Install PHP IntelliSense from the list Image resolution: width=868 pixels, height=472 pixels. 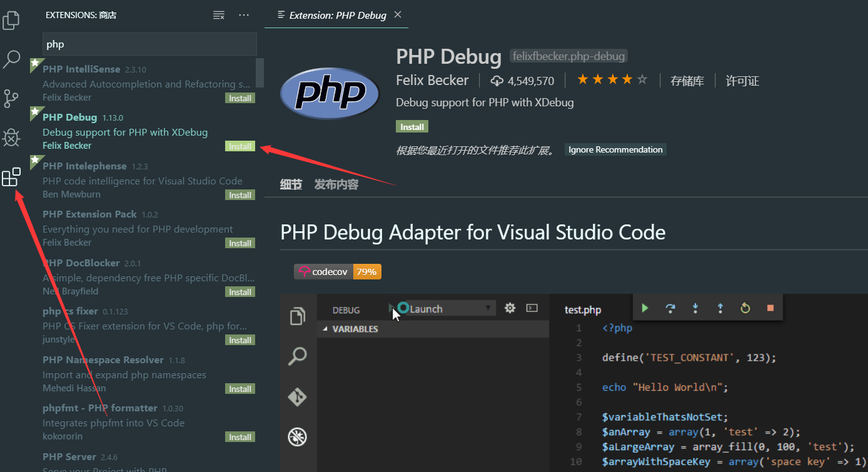pos(240,98)
